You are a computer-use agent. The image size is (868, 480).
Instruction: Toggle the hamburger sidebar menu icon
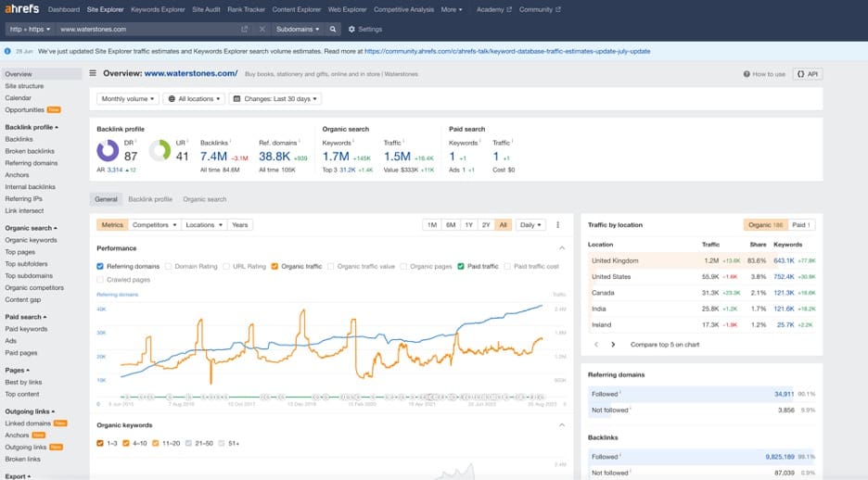pos(92,73)
